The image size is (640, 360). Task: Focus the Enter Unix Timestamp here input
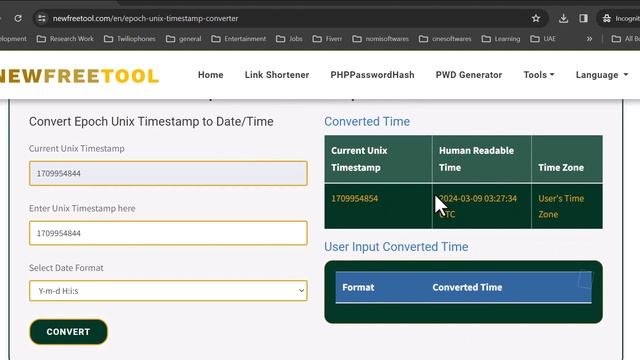[x=168, y=233]
